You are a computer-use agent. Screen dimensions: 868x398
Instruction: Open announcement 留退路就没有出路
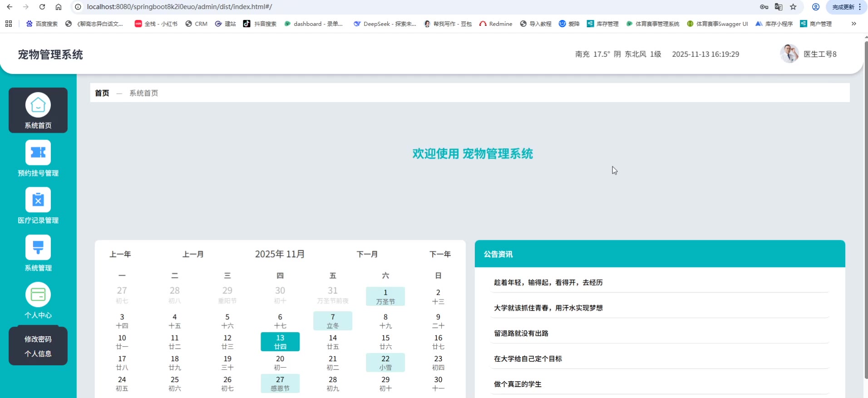point(521,333)
